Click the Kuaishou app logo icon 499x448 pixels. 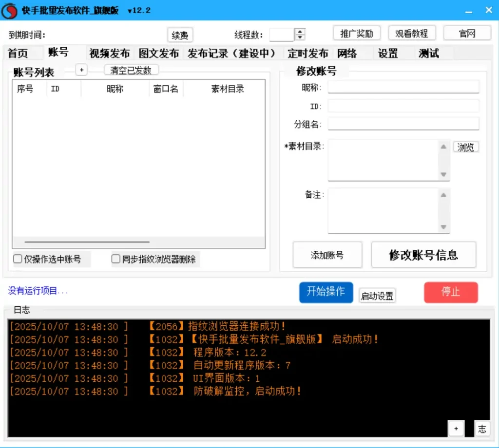click(x=10, y=11)
